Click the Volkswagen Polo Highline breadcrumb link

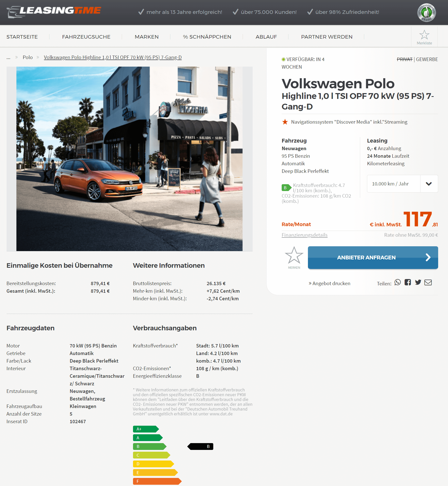[113, 57]
